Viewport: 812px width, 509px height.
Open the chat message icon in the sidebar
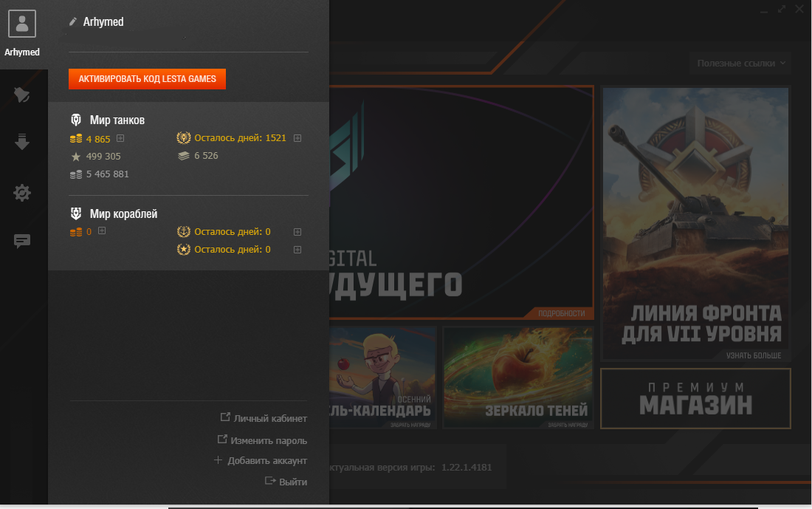coord(21,241)
